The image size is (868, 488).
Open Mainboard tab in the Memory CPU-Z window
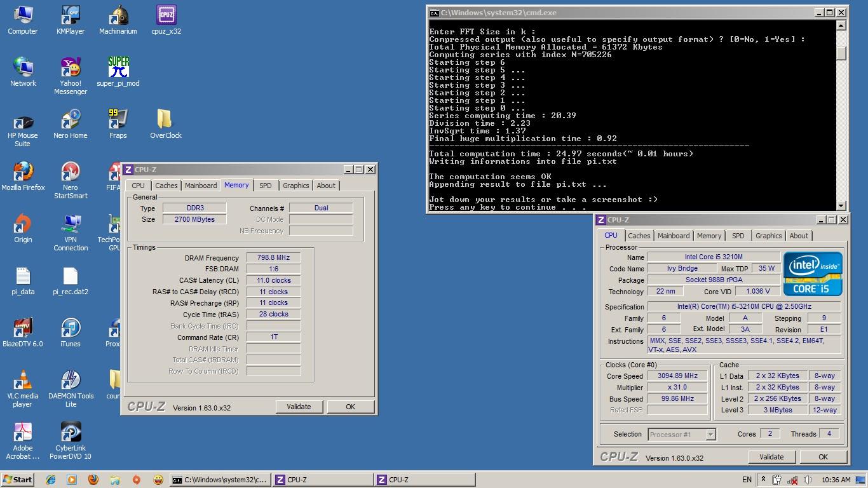pyautogui.click(x=201, y=186)
